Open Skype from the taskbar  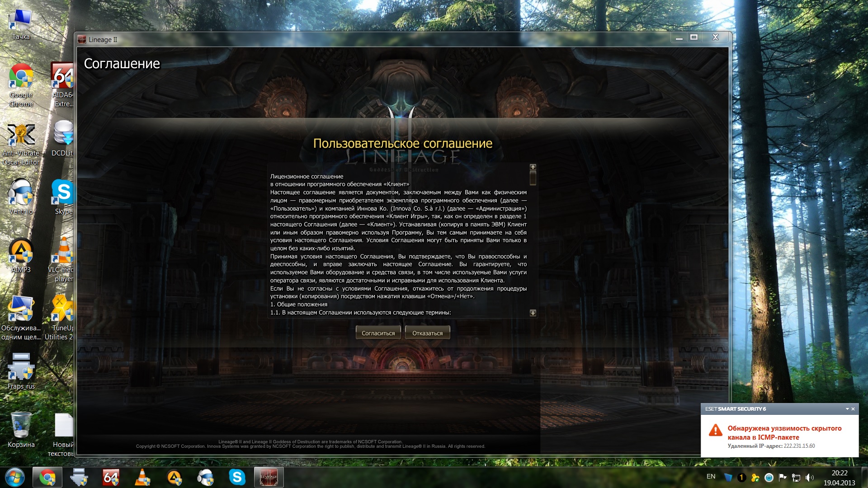(x=237, y=477)
